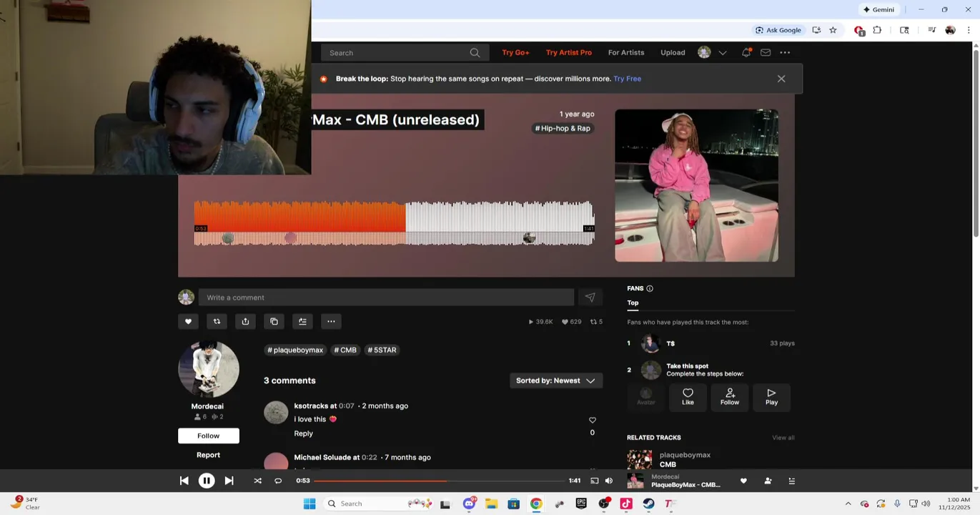Viewport: 980px width, 515px height.
Task: Open File Explorer from the taskbar
Action: [491, 504]
